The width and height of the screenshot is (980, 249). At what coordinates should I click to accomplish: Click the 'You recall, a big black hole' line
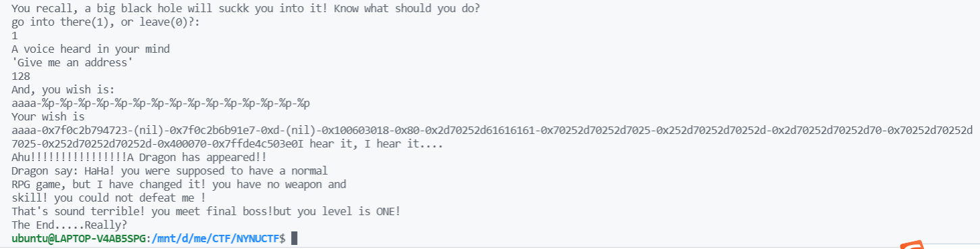pos(249,9)
